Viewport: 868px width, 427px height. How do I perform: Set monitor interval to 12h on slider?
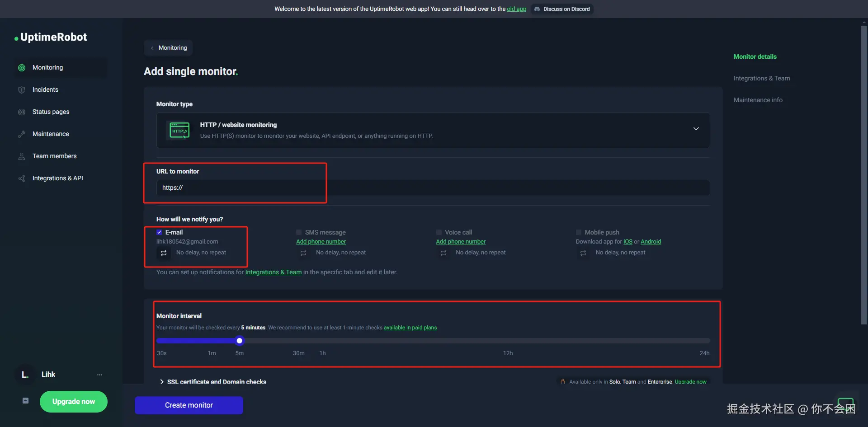pos(508,341)
